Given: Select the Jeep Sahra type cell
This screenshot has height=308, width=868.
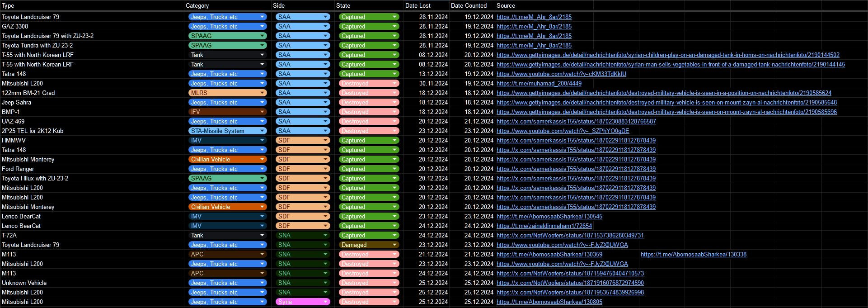Looking at the screenshot, I should (92, 102).
